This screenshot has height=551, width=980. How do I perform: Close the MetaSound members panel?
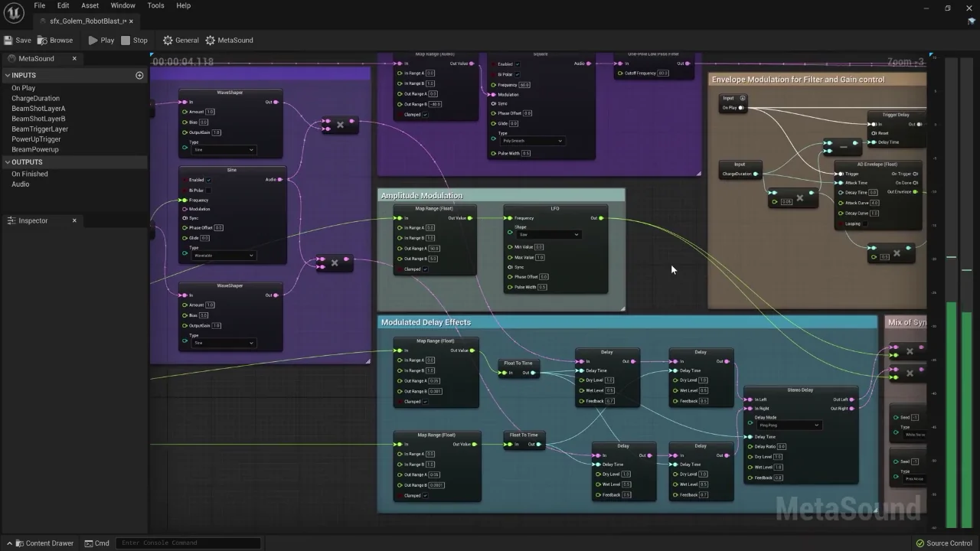click(74, 58)
